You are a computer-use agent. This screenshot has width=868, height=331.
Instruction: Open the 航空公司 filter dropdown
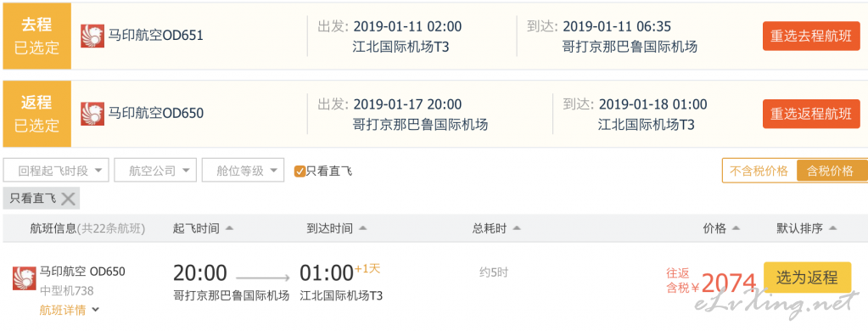(x=155, y=171)
